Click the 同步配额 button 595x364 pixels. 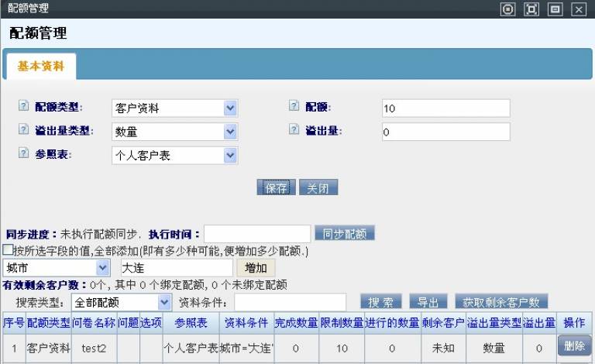point(345,234)
